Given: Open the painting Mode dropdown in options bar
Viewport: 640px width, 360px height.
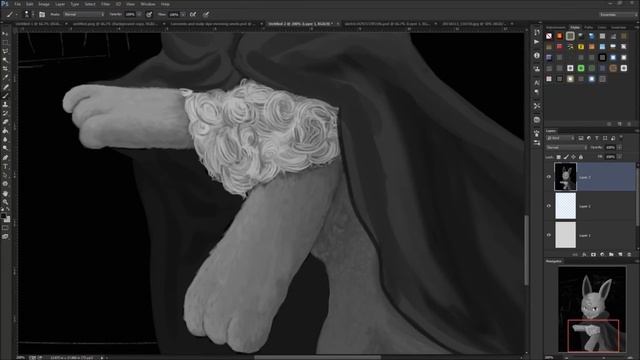Looking at the screenshot, I should point(84,14).
